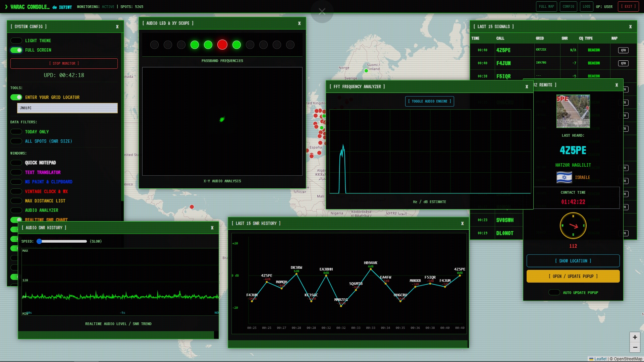
Task: Zoom out on the map
Action: pos(635,348)
